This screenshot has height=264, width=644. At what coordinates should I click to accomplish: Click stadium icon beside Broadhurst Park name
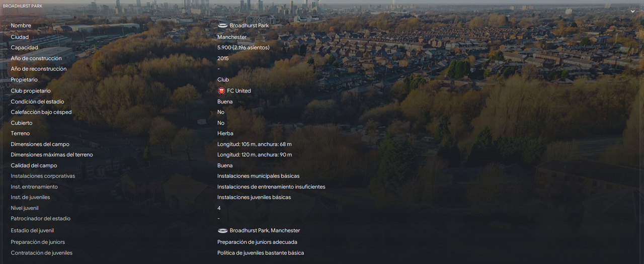pos(222,25)
